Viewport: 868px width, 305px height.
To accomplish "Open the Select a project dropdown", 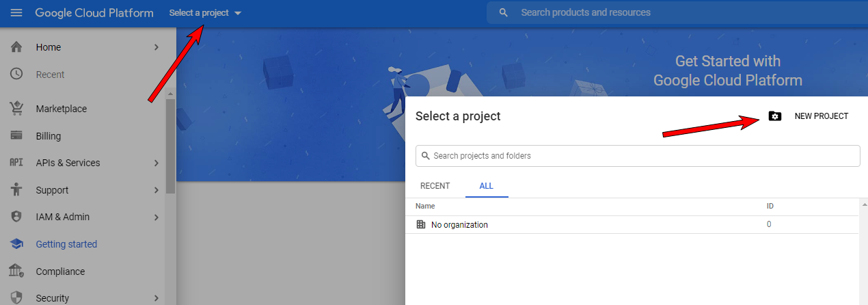I will pyautogui.click(x=205, y=13).
